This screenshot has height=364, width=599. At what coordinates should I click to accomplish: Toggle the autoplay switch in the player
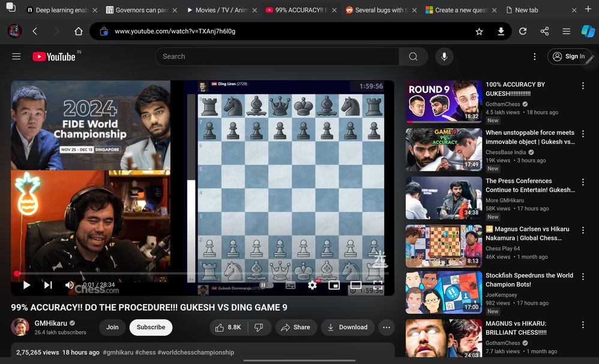click(266, 285)
